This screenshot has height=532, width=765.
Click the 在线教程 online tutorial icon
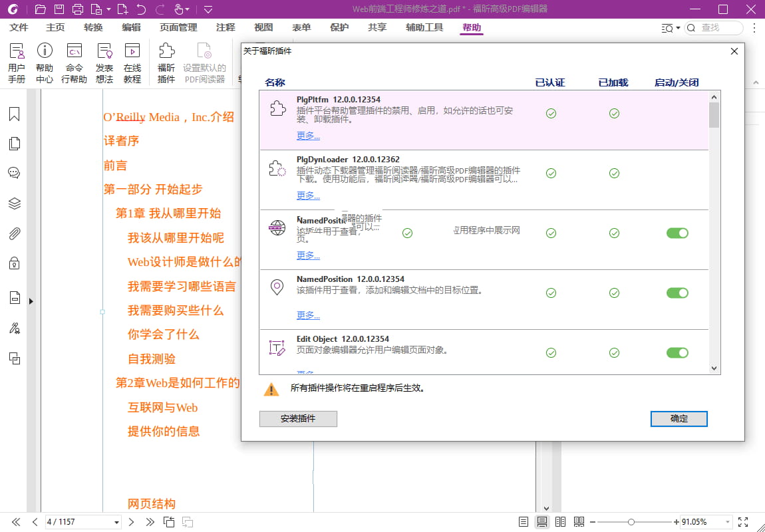tap(132, 63)
